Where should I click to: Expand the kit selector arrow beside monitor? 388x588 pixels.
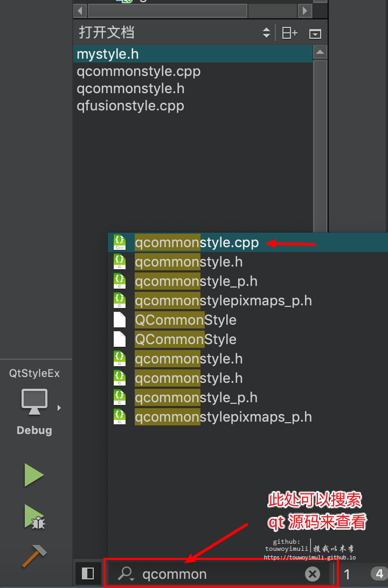(x=59, y=408)
